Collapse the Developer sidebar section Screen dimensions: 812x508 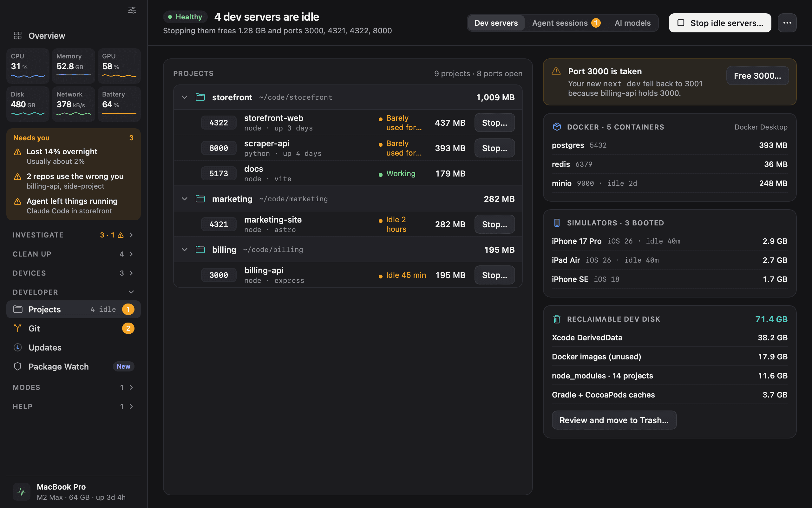[x=74, y=292]
